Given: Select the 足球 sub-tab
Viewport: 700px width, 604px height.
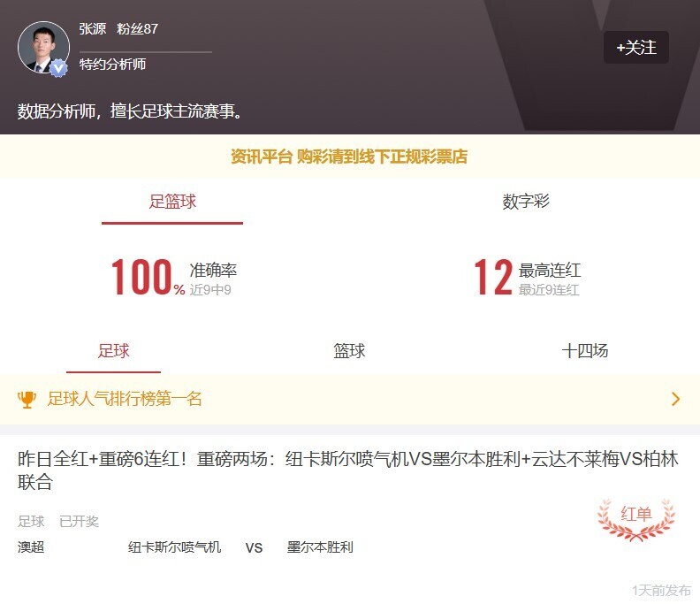Looking at the screenshot, I should pos(113,351).
